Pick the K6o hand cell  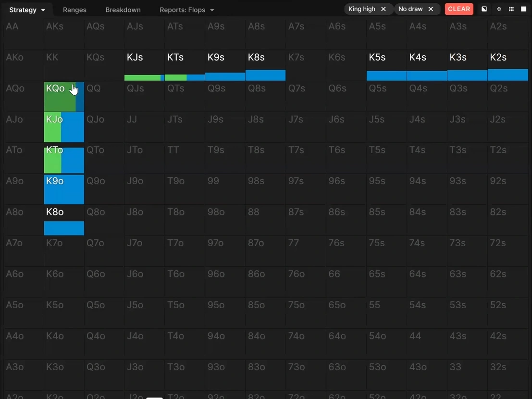64,282
